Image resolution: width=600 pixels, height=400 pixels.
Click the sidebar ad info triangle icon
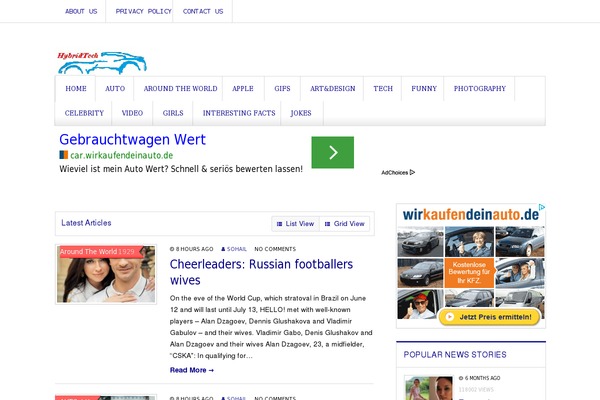click(542, 207)
